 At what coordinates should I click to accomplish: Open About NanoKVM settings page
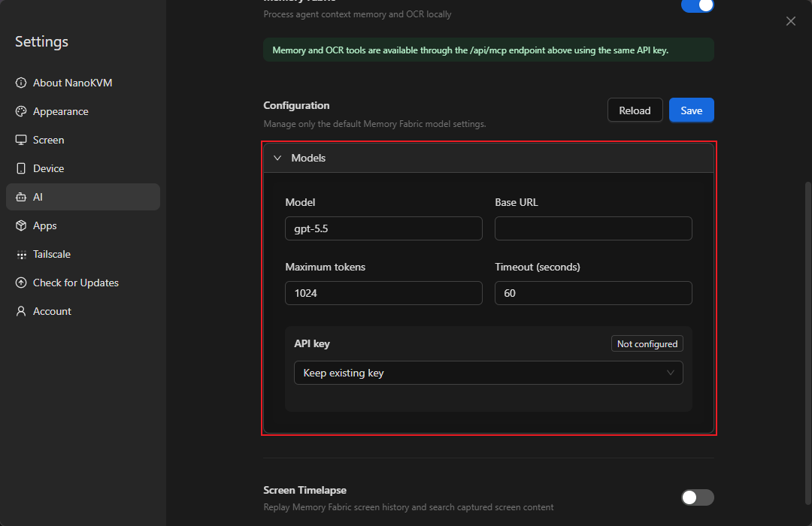tap(83, 83)
